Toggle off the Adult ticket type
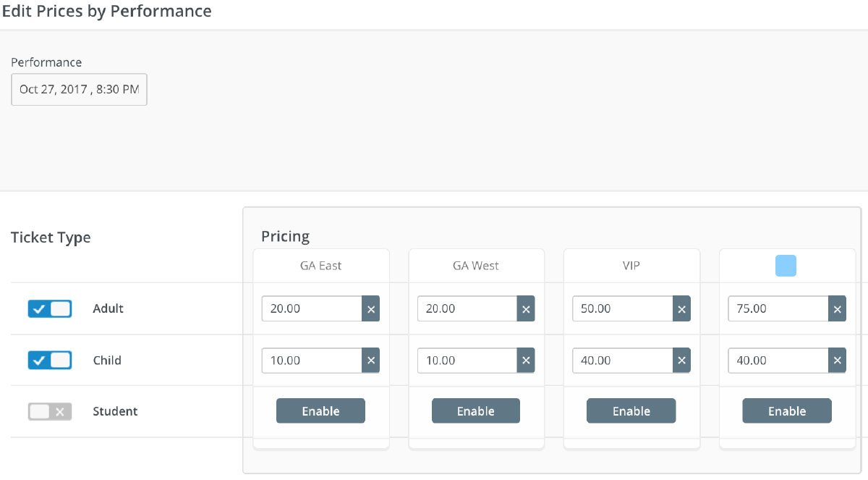This screenshot has width=868, height=480. [50, 309]
